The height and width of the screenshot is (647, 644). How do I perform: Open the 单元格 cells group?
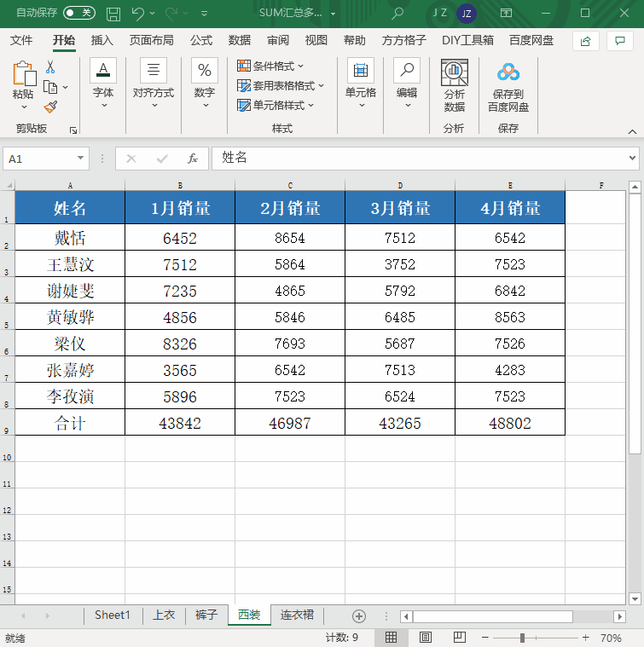[361, 84]
